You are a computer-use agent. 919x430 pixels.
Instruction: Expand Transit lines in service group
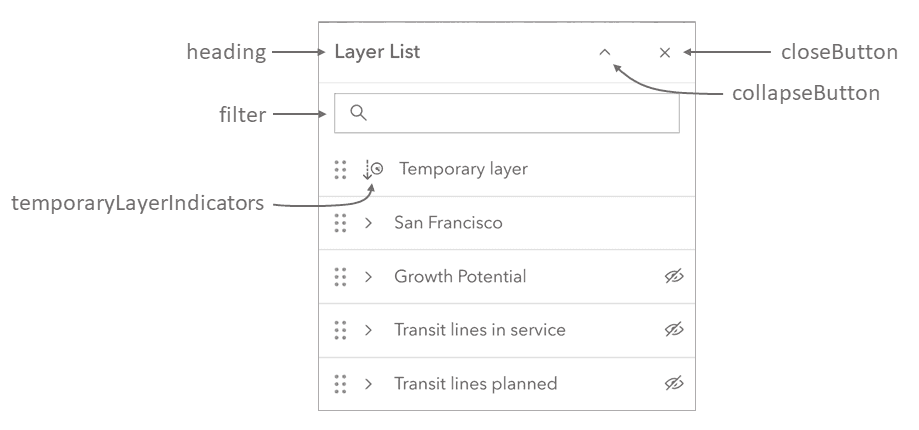point(368,330)
